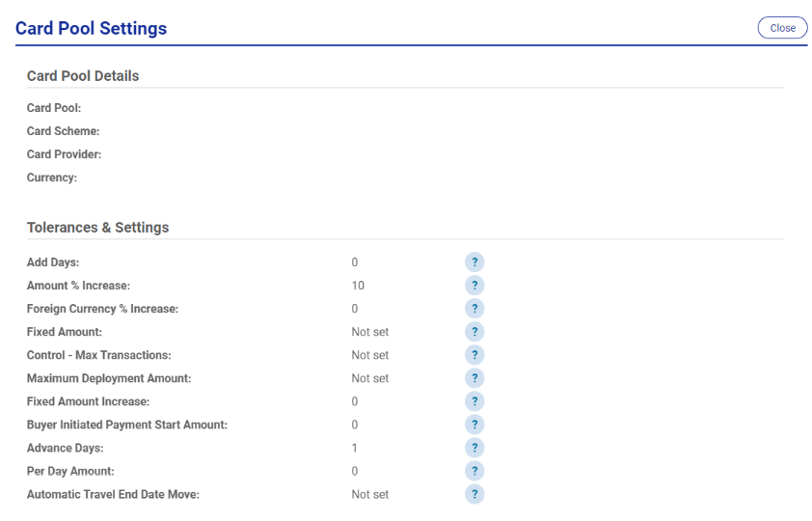Click the Maximum Deployment Amount: label

pyautogui.click(x=109, y=378)
